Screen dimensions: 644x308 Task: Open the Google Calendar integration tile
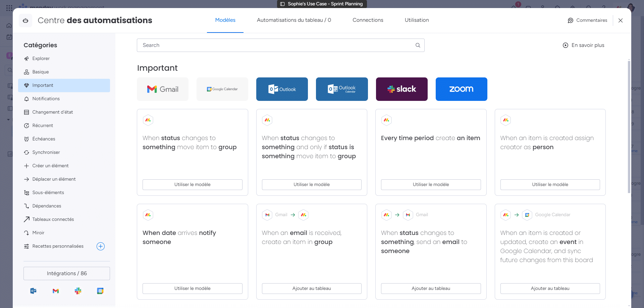pyautogui.click(x=222, y=89)
